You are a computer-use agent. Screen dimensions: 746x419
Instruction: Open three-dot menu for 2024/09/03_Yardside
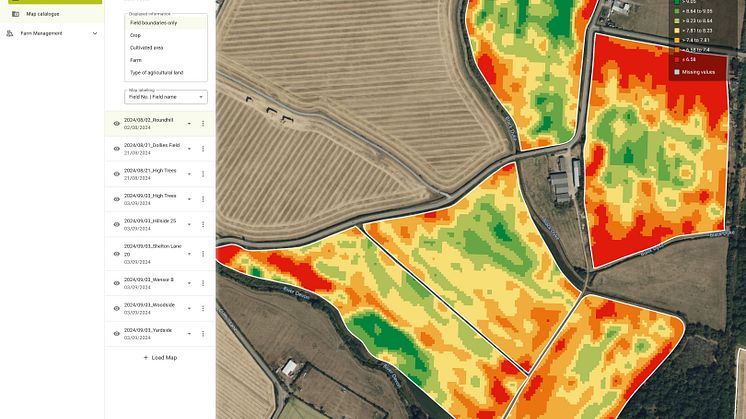tap(203, 333)
